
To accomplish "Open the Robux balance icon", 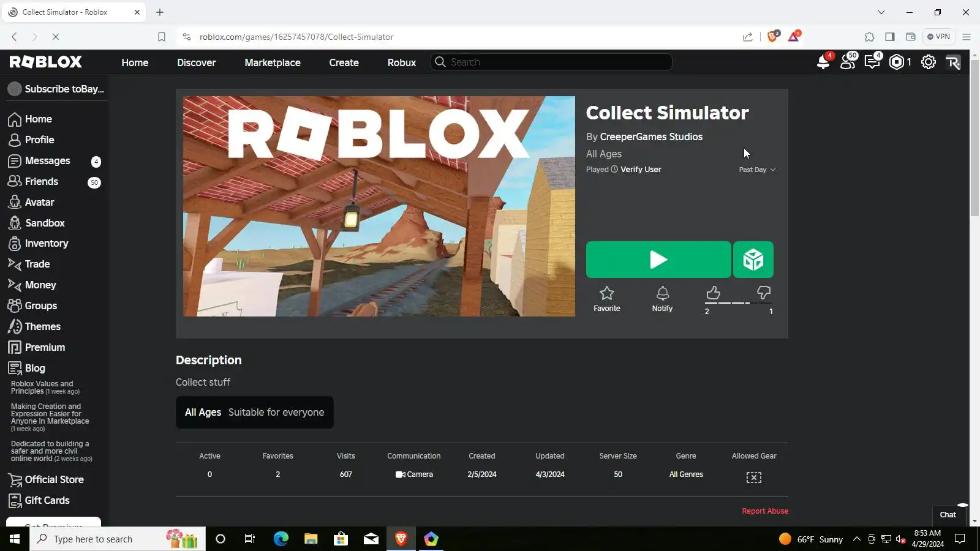I will (x=897, y=62).
